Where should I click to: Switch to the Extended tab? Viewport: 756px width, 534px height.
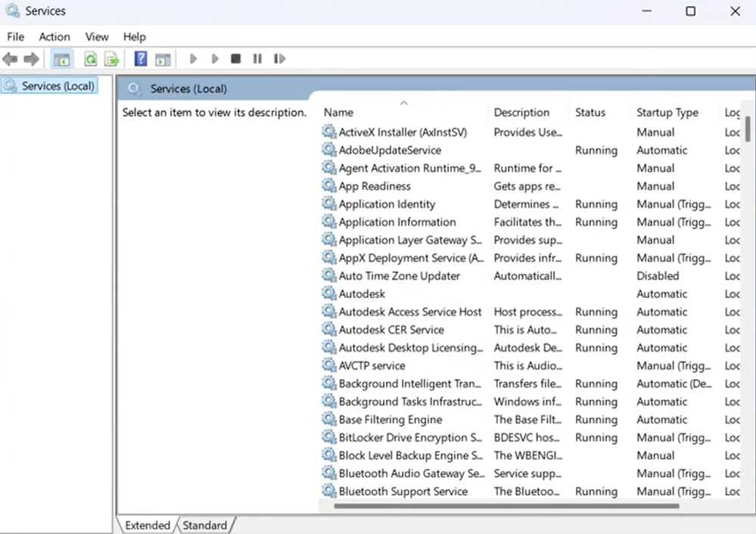(148, 525)
